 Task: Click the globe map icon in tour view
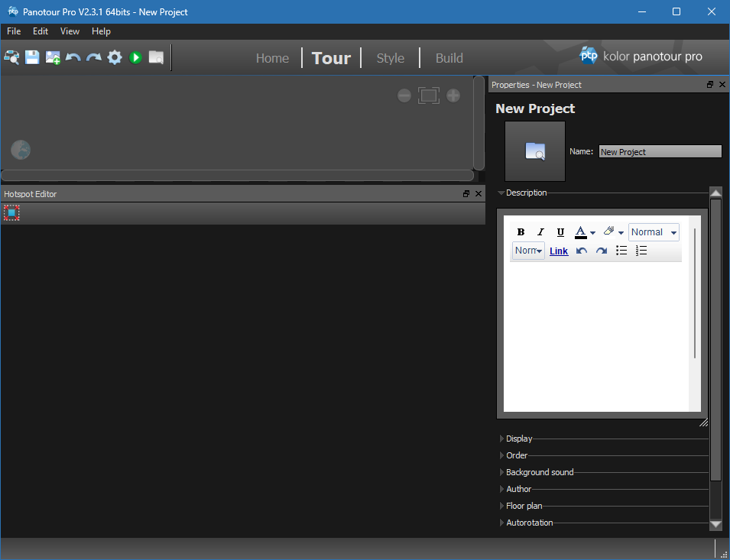coord(21,150)
